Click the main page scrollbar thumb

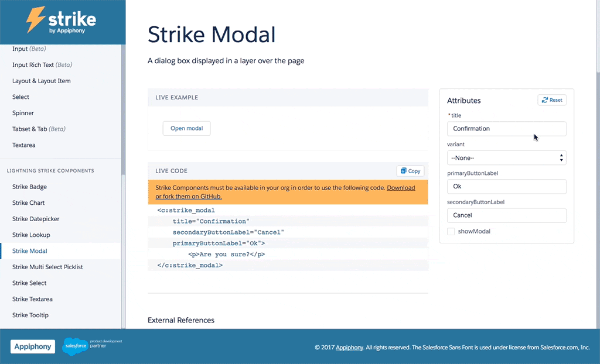coord(598,35)
